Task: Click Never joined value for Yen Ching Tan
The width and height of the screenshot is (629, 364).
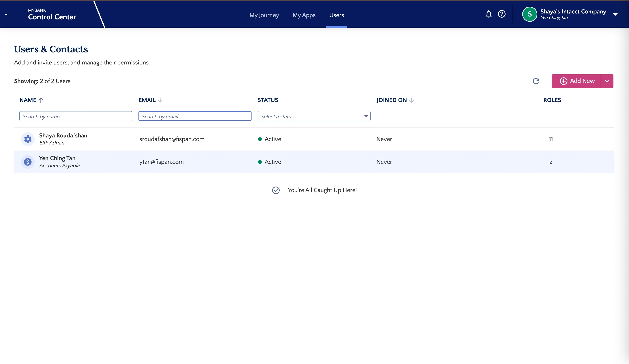Action: 384,162
